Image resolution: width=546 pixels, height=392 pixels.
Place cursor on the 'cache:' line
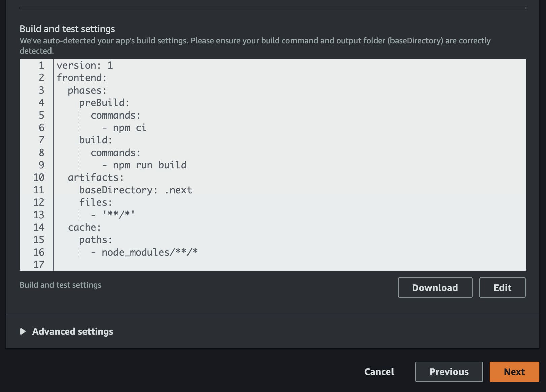point(84,227)
